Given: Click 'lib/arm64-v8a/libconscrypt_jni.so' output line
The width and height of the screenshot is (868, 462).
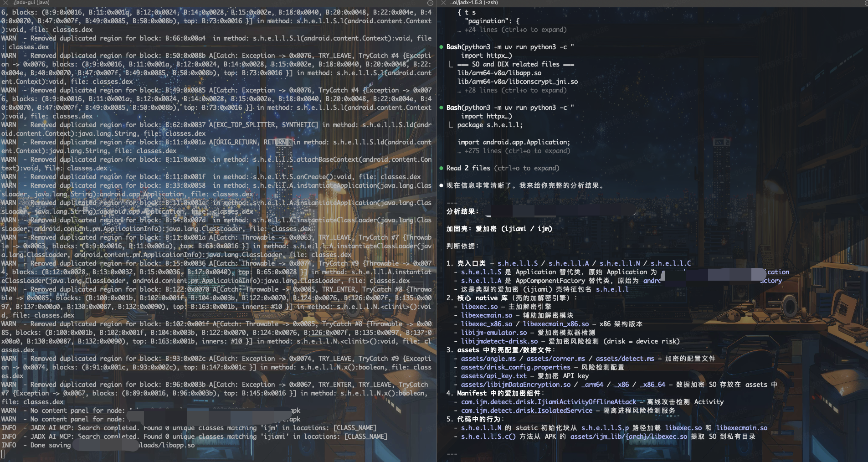Looking at the screenshot, I should 518,82.
